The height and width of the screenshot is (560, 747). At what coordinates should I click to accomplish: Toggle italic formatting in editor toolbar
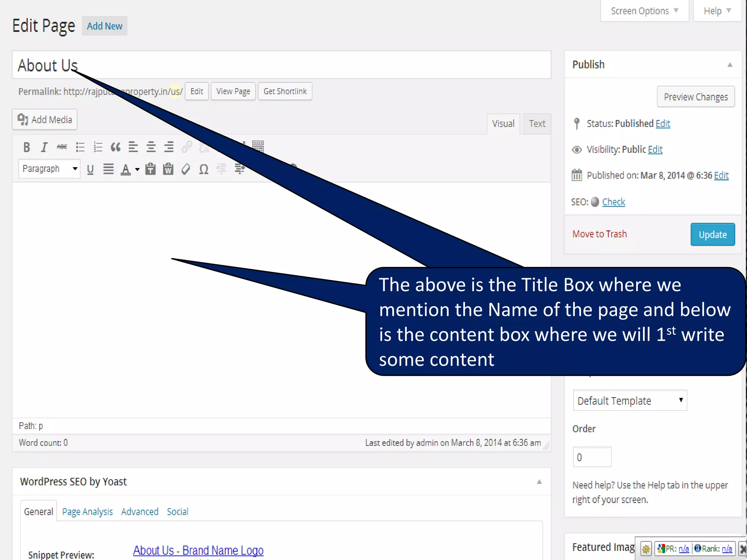tap(44, 147)
